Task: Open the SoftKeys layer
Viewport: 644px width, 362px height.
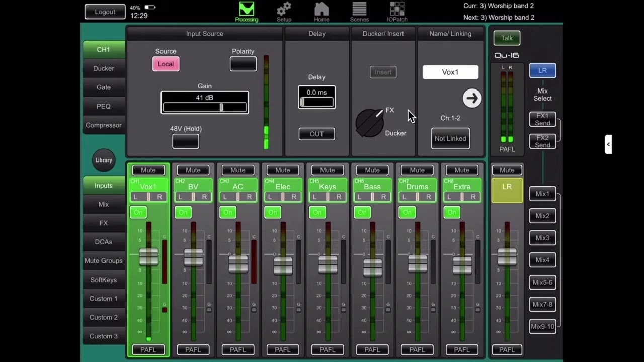Action: 104,280
